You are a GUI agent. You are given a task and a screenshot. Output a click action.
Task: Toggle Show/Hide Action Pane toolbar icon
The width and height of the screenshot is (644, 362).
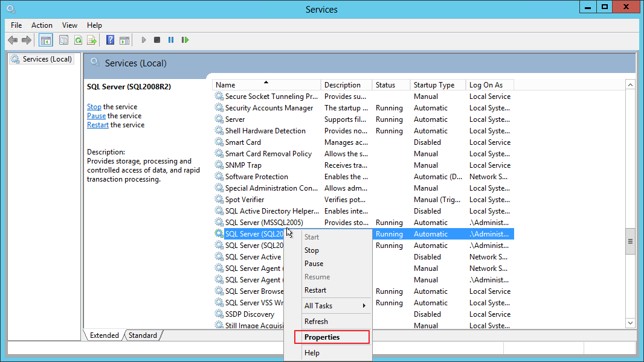pyautogui.click(x=124, y=40)
